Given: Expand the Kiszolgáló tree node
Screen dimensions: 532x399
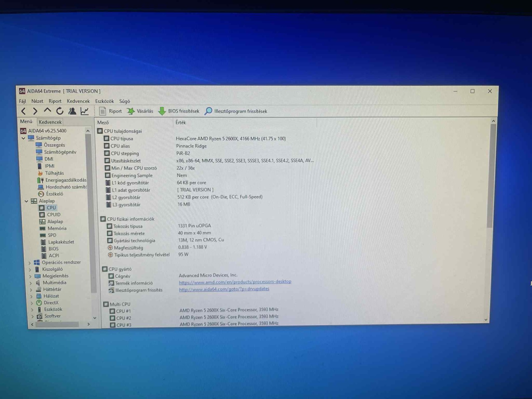Looking at the screenshot, I should (30, 269).
